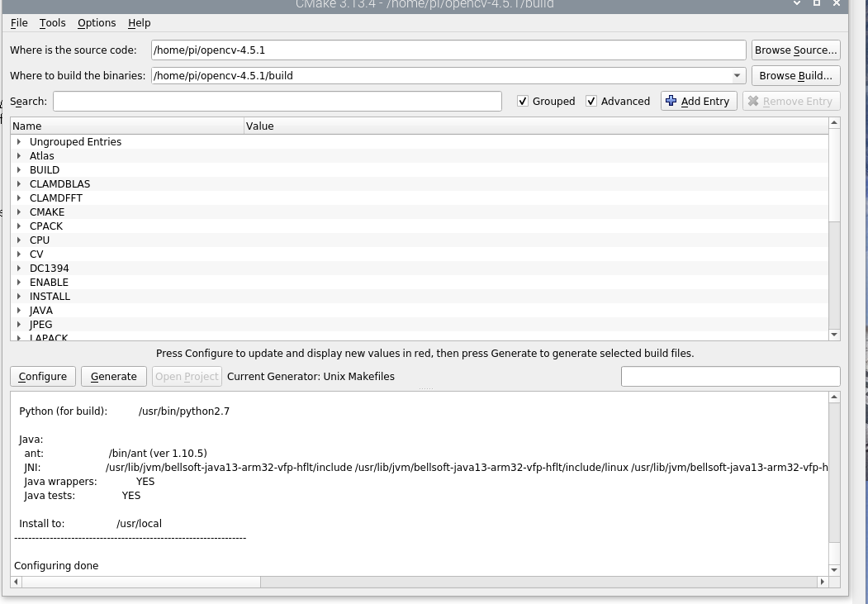This screenshot has height=604, width=868.
Task: Close the CMake window
Action: [837, 3]
